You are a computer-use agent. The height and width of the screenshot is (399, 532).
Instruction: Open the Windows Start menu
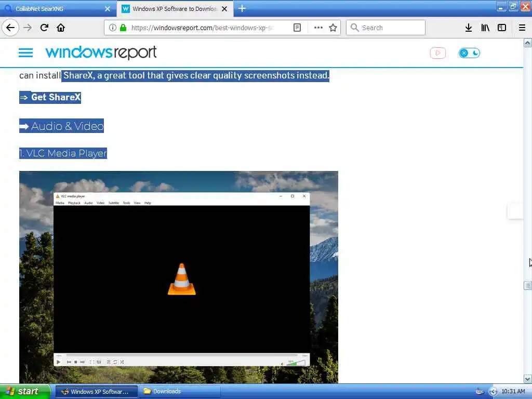click(25, 391)
